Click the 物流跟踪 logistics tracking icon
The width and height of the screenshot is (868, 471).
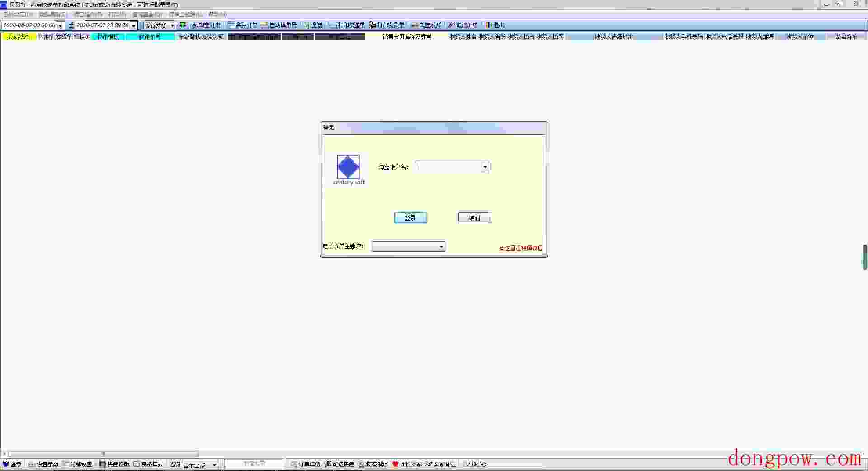[362, 464]
